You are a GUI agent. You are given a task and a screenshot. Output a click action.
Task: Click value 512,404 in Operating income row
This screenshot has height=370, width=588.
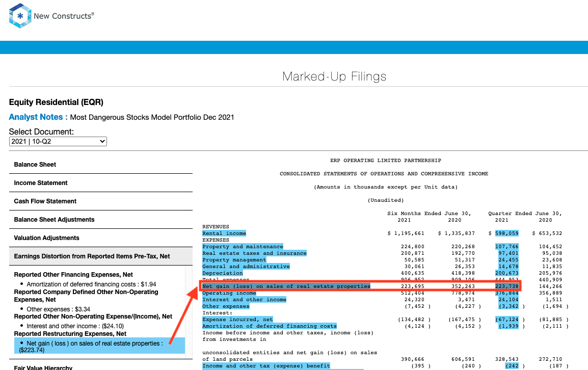tap(413, 293)
